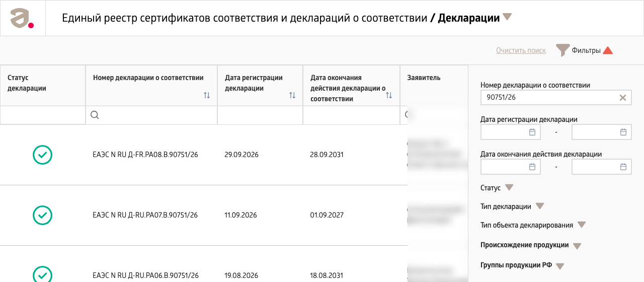Click the Rosaccreditation logo icon
The image size is (644, 282).
22,18
